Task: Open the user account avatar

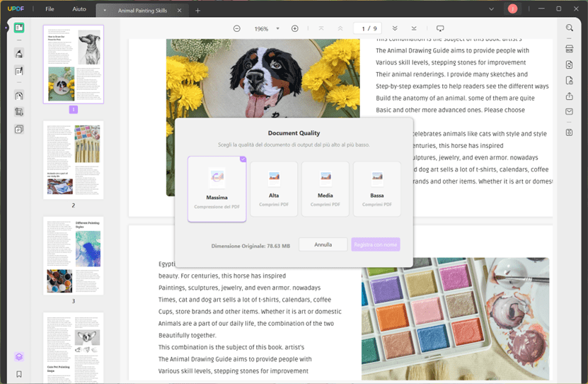Action: [x=512, y=9]
